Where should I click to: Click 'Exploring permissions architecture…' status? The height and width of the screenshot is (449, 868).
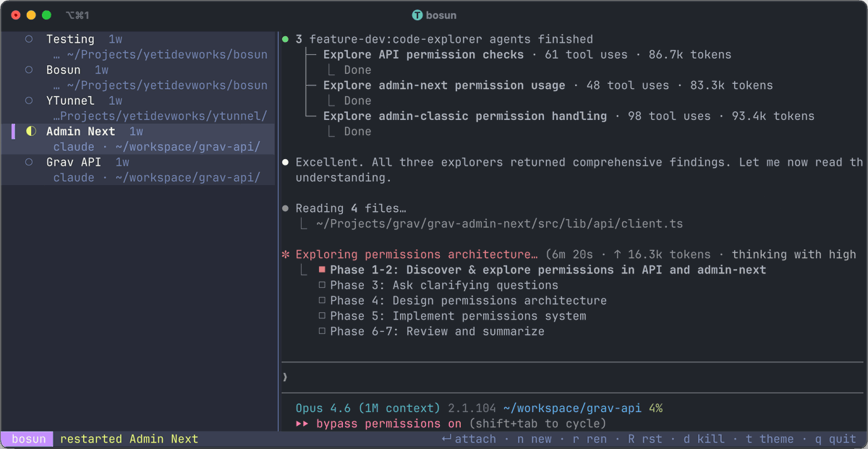(x=417, y=255)
